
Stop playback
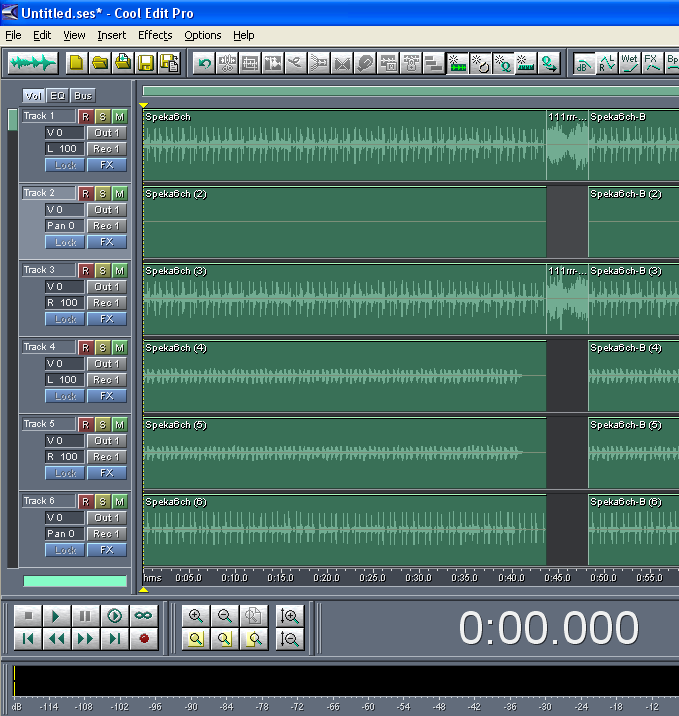click(28, 616)
